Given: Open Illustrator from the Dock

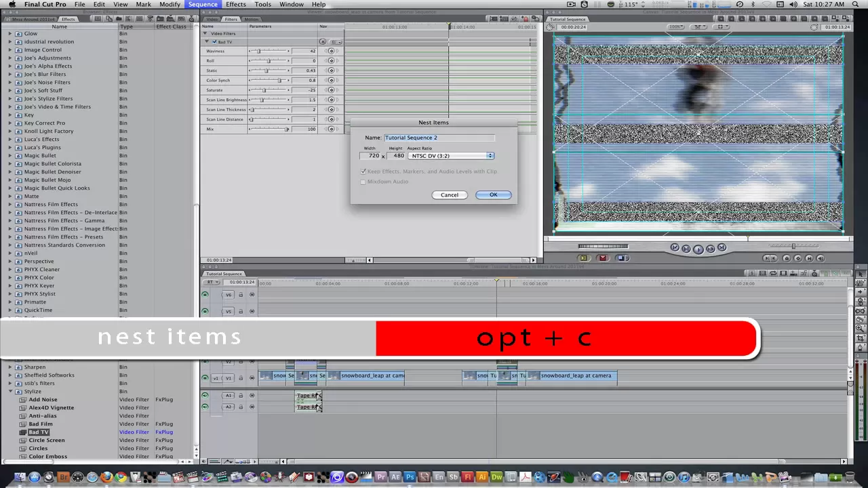Looking at the screenshot, I should coord(483,478).
